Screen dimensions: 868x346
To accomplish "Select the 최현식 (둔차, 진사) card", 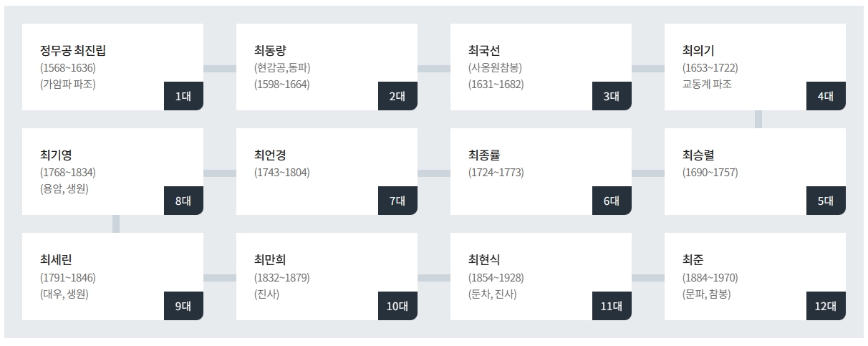I will [541, 276].
